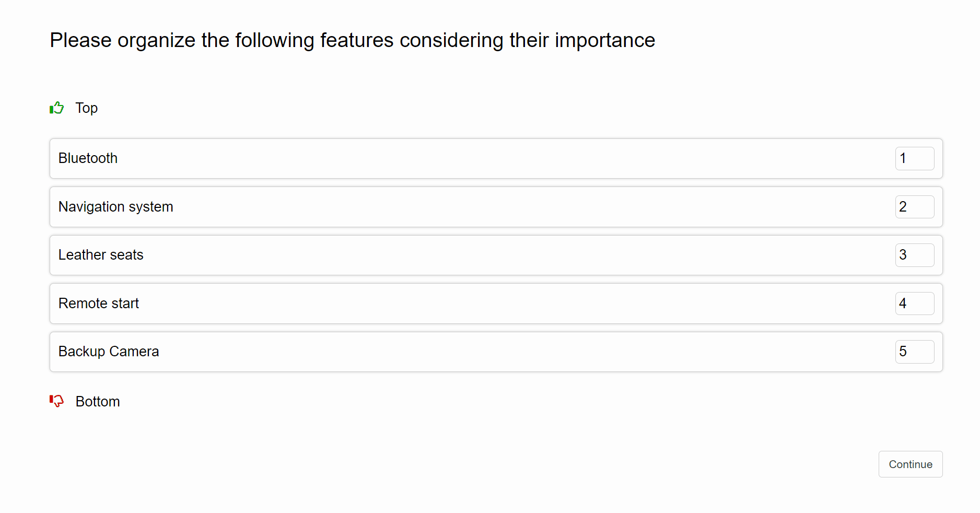This screenshot has height=513, width=980.
Task: Focus the Leather seats rank box
Action: pos(914,255)
